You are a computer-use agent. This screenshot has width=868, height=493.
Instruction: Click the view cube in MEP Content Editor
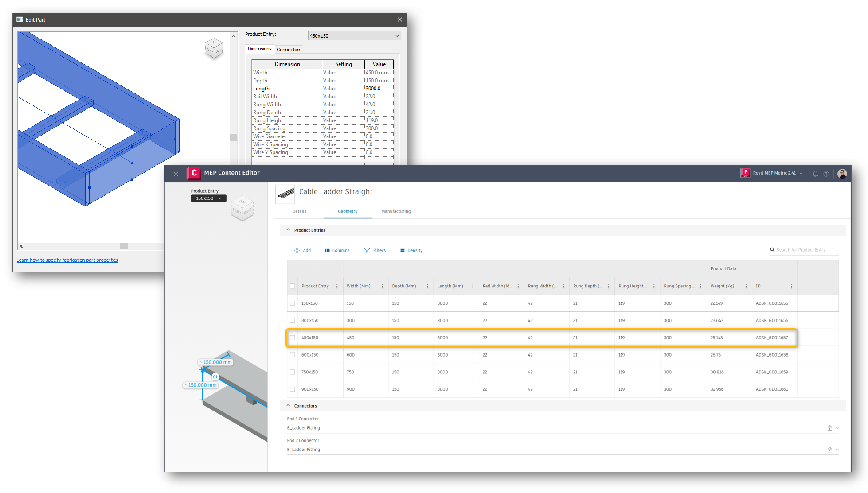242,208
